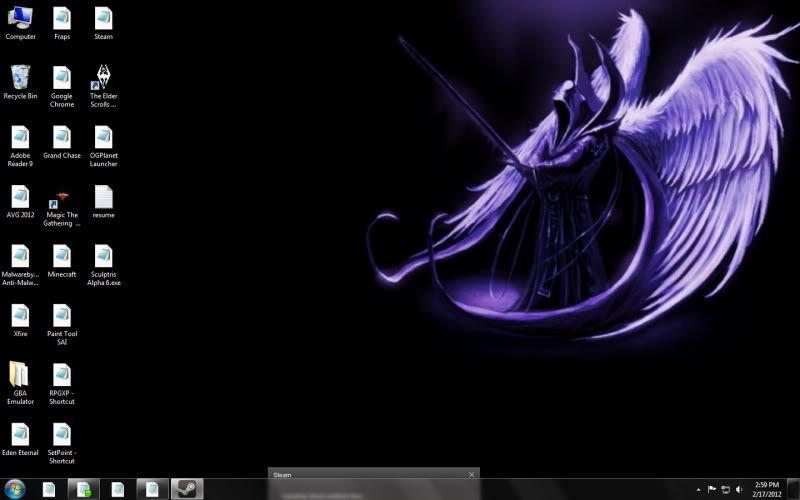Select the SetPoint - Shortcut icon
This screenshot has width=800, height=500.
pos(62,443)
